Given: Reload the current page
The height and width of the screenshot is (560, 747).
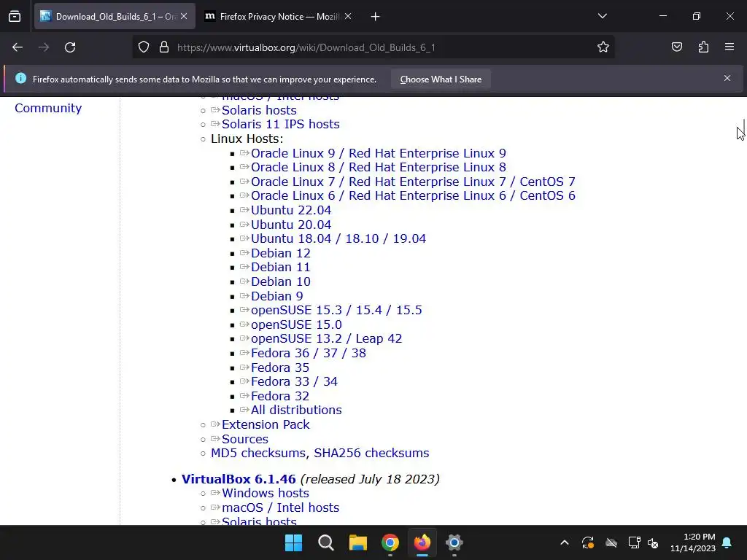Looking at the screenshot, I should (x=70, y=47).
